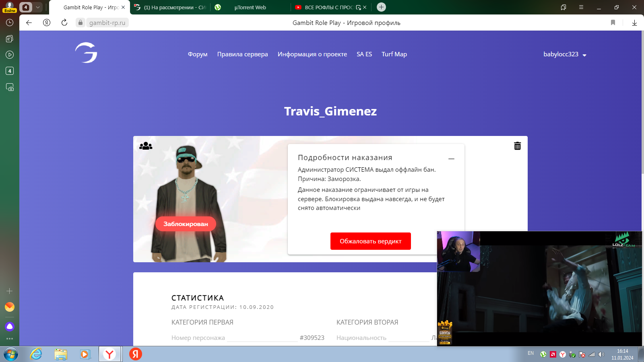The height and width of the screenshot is (362, 644).
Task: Click the trash icon on profile card
Action: [517, 146]
